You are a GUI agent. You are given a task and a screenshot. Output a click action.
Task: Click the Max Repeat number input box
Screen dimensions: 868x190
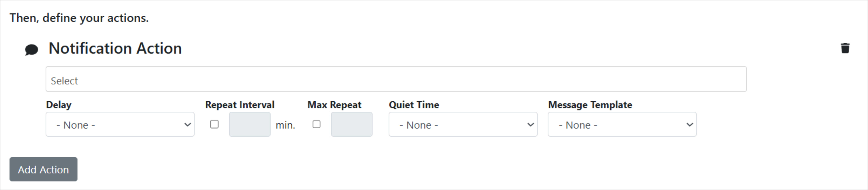[x=351, y=124]
